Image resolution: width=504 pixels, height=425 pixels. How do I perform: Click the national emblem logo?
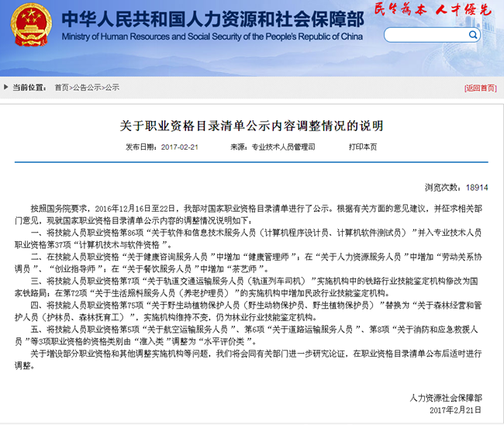coord(31,25)
